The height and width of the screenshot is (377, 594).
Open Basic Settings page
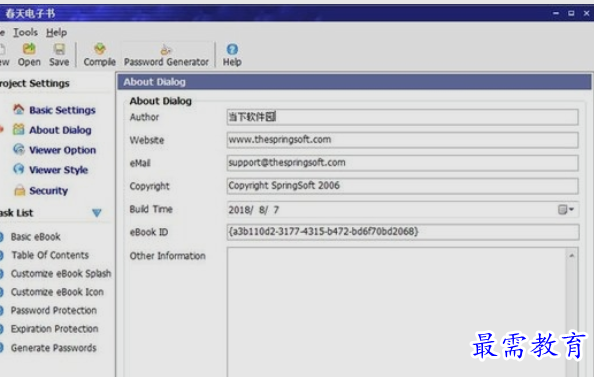point(63,110)
